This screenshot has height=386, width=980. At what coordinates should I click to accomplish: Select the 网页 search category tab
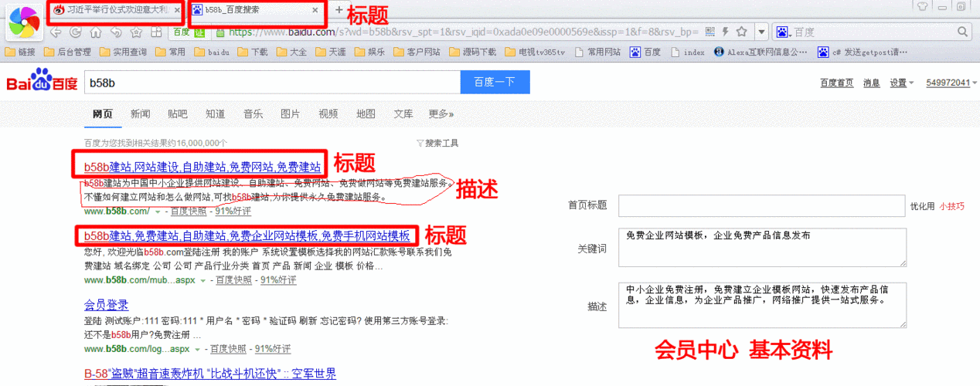(x=103, y=113)
